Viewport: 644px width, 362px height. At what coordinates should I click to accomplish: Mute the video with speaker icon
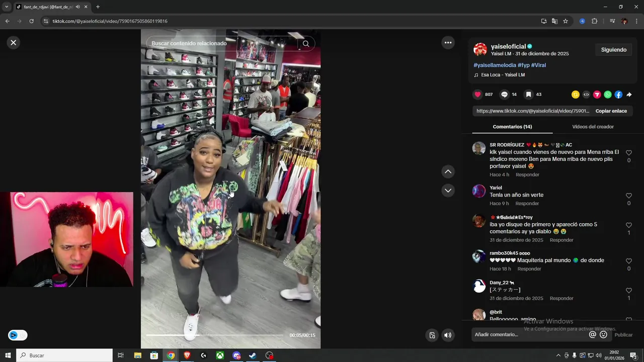point(448,335)
